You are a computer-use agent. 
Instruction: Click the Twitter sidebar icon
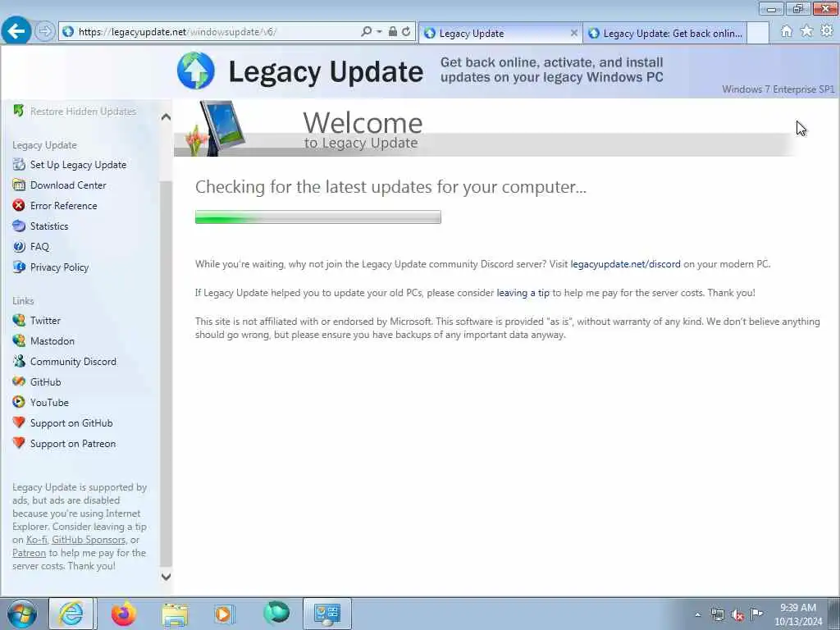pyautogui.click(x=19, y=321)
